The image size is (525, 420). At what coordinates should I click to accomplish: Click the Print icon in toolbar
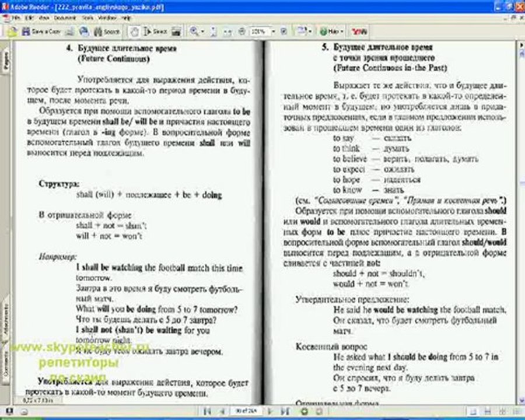70,32
